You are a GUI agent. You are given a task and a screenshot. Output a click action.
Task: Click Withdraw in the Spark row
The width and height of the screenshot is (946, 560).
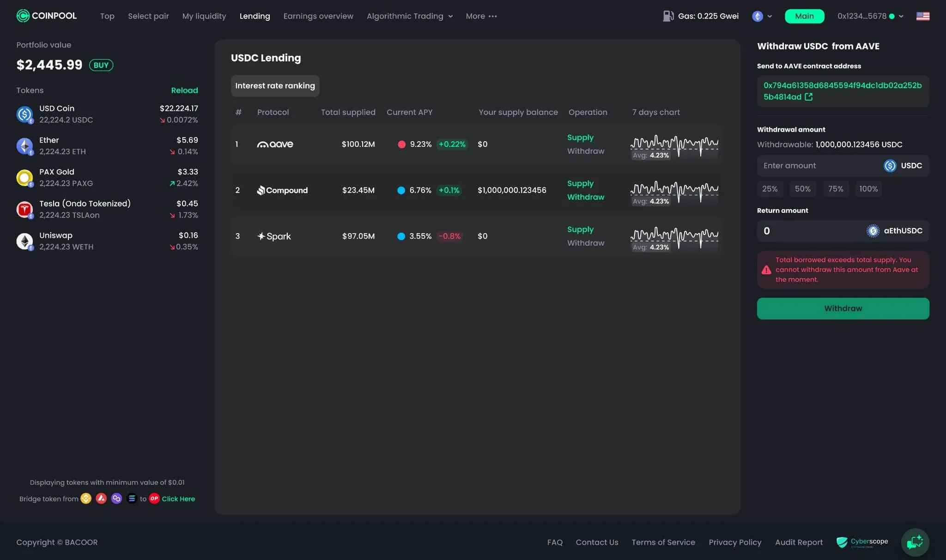[585, 243]
